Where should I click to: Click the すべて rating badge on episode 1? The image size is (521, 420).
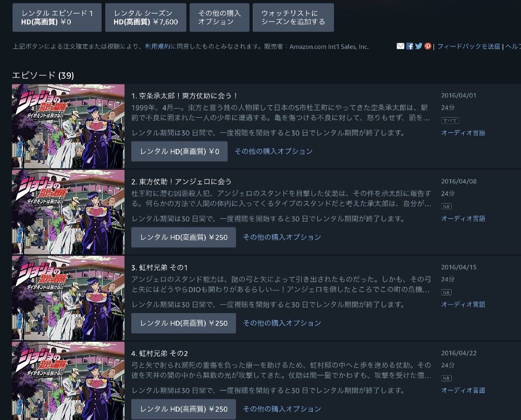[450, 120]
